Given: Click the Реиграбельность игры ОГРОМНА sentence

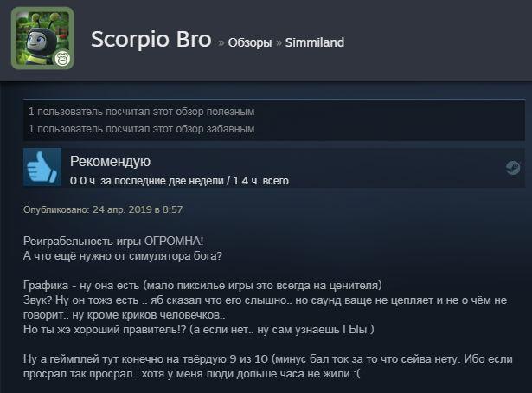Looking at the screenshot, I should click(x=113, y=242).
